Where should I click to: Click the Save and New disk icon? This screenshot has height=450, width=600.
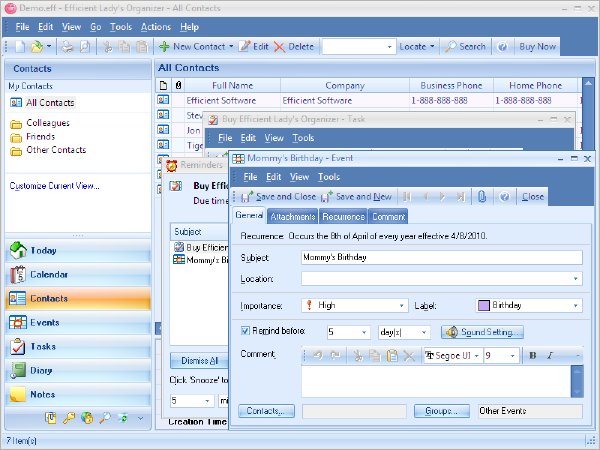(x=326, y=197)
